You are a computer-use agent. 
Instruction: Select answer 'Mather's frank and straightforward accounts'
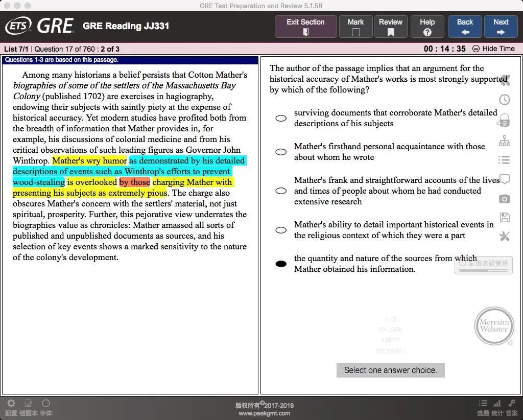pyautogui.click(x=281, y=191)
